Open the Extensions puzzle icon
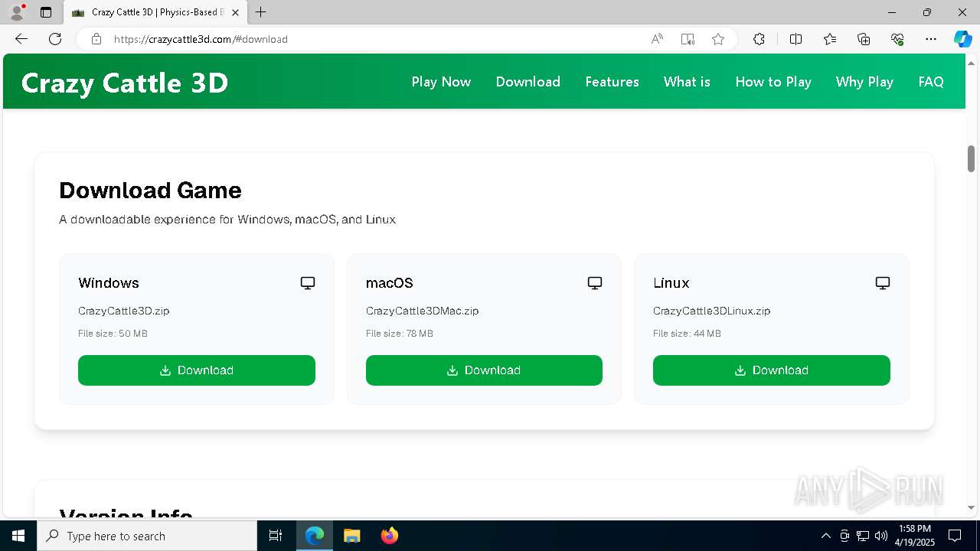The height and width of the screenshot is (551, 980). 759,39
